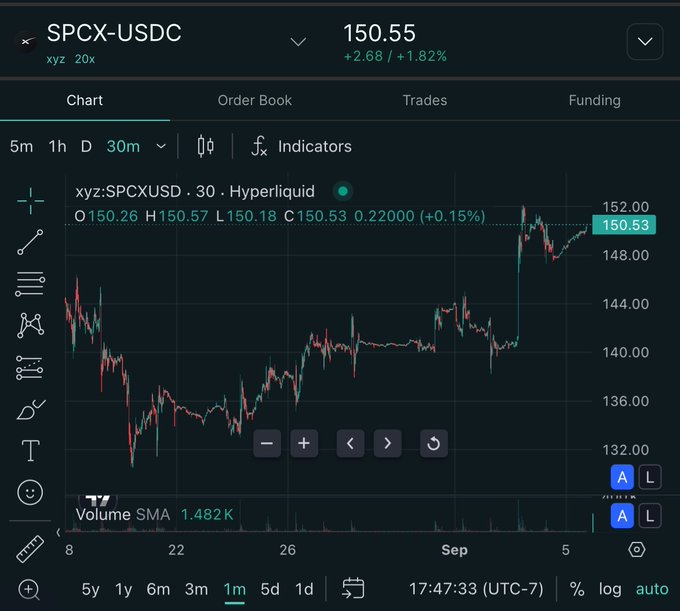The height and width of the screenshot is (611, 680).
Task: Open the Trades tab
Action: 425,101
